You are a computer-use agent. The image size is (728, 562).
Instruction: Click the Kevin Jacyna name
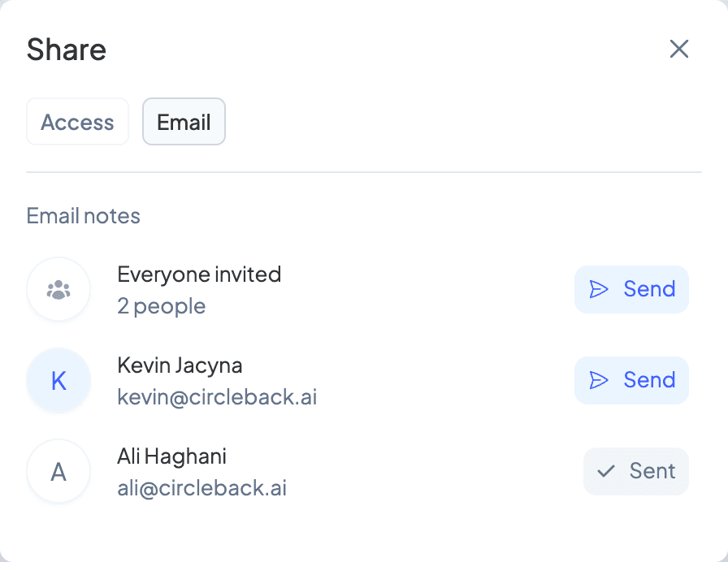[180, 365]
